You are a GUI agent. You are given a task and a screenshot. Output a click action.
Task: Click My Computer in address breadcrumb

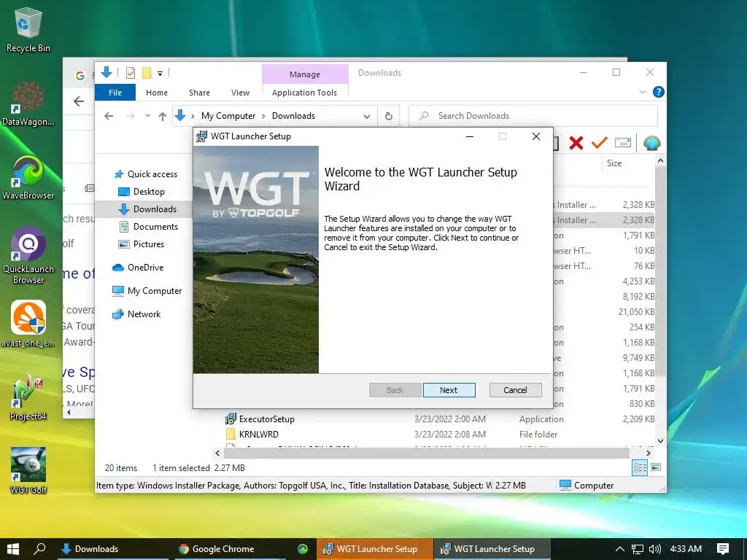coord(228,116)
